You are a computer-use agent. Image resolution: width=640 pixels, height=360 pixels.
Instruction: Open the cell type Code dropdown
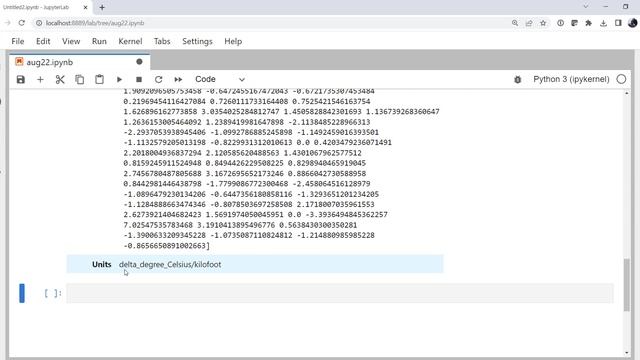click(220, 79)
